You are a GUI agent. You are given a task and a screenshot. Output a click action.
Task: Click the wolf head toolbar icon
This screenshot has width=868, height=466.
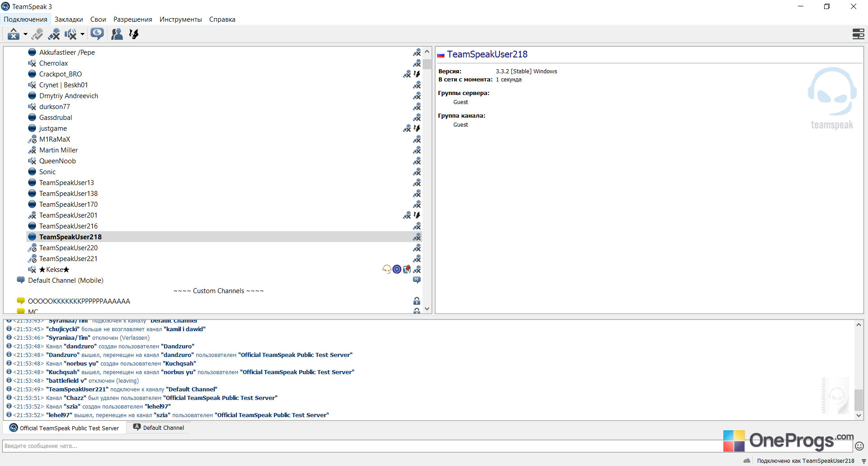pos(134,34)
